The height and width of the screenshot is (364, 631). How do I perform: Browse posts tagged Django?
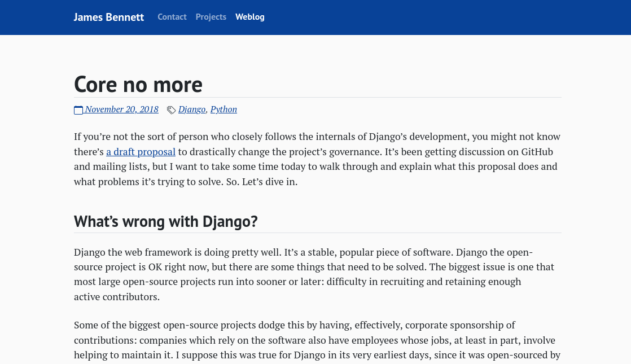(x=192, y=109)
